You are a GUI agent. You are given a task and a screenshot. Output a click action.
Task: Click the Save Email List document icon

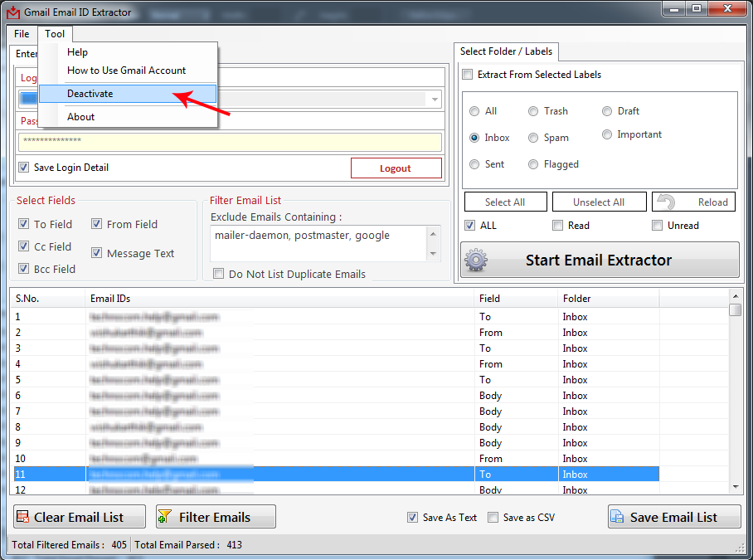coord(617,517)
